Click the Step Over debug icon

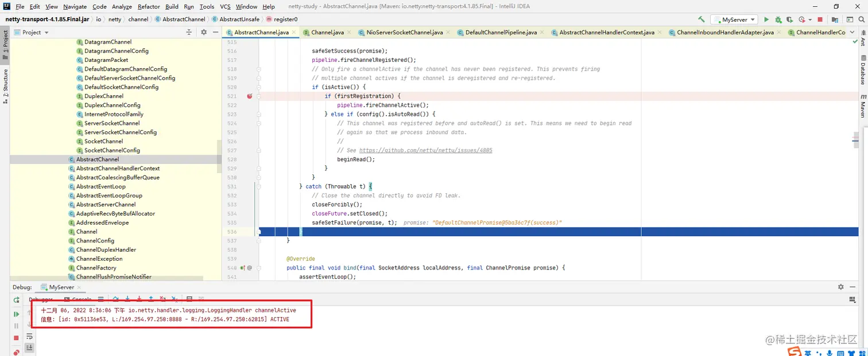[x=115, y=299]
